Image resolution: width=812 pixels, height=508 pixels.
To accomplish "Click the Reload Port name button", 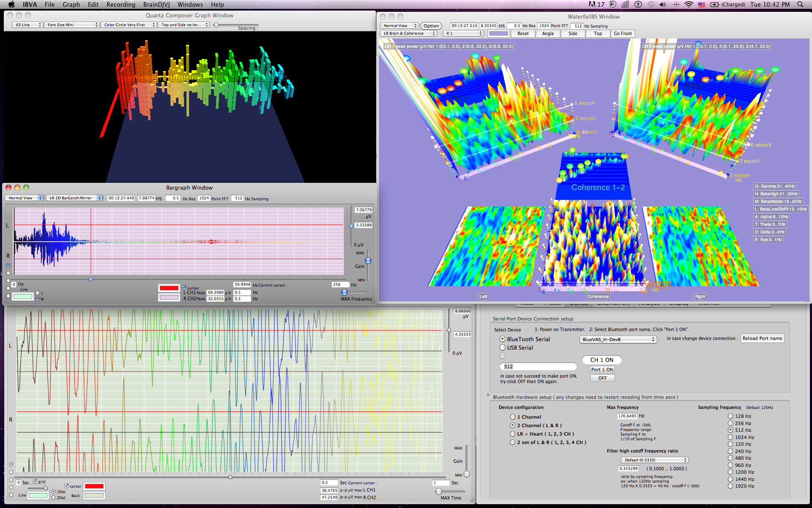I will click(x=762, y=338).
